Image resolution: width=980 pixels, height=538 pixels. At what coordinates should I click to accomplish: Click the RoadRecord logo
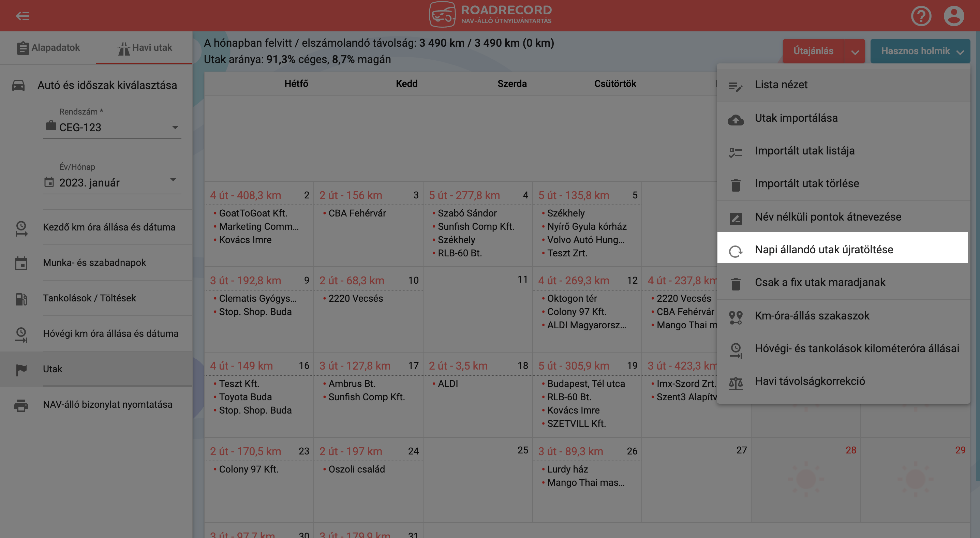pos(490,14)
